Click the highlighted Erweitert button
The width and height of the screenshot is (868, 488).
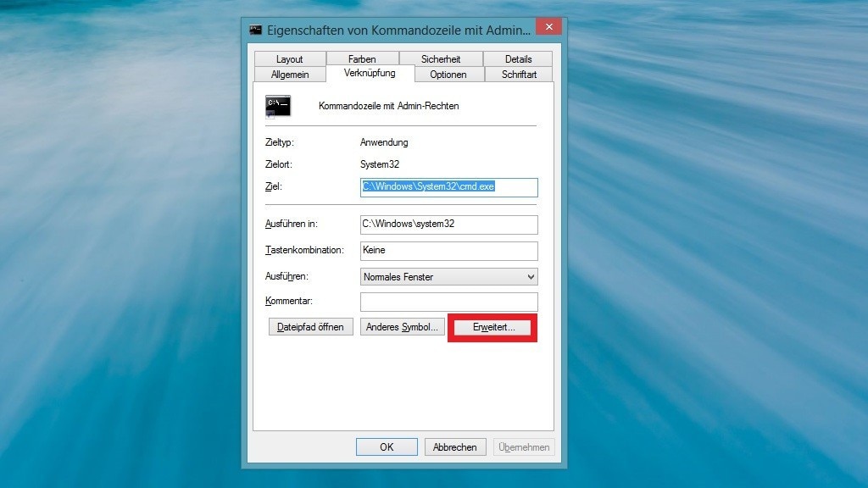(492, 327)
